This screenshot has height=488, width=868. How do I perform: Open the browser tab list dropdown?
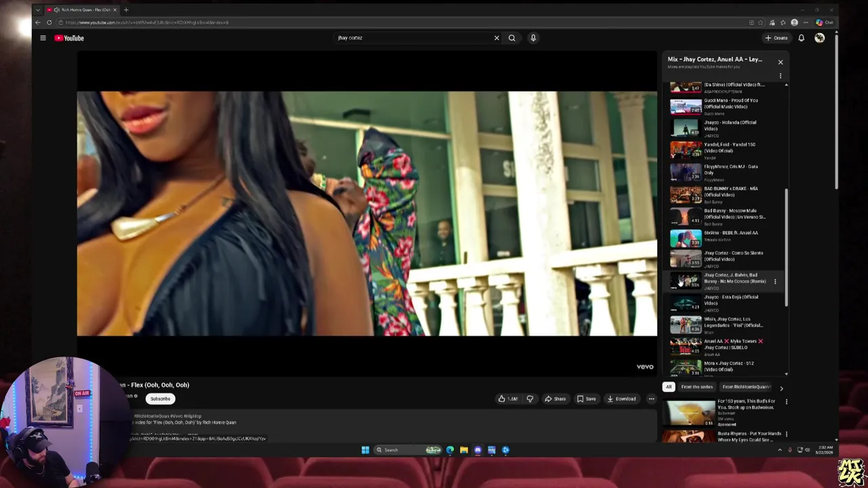click(x=37, y=9)
